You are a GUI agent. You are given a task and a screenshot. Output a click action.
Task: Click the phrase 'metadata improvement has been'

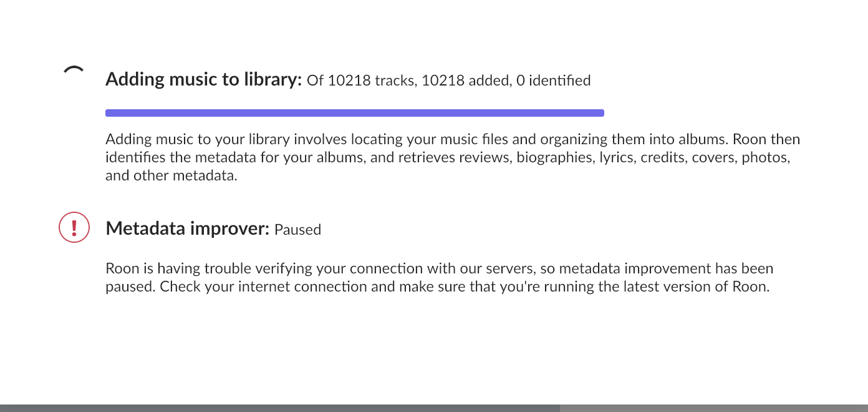point(666,269)
